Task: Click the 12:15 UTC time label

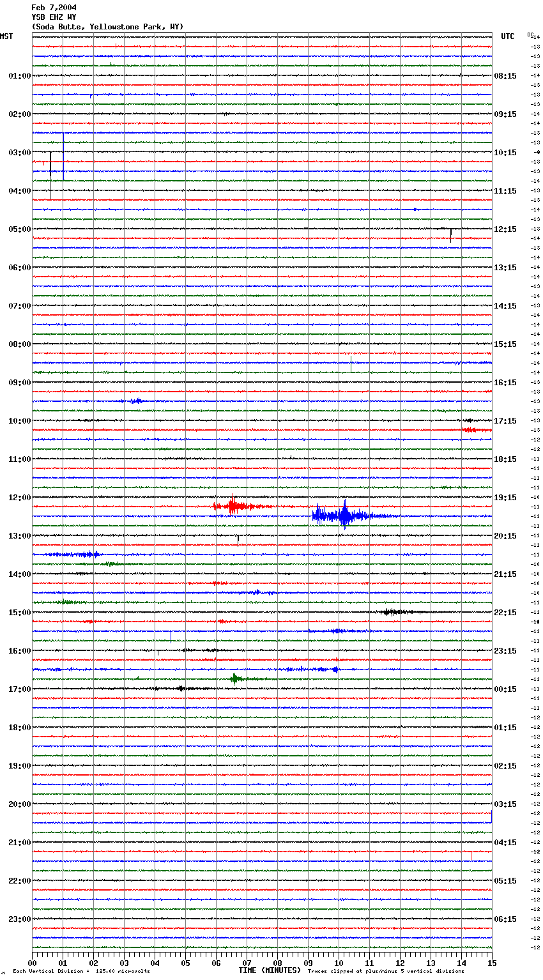Action: tap(505, 229)
